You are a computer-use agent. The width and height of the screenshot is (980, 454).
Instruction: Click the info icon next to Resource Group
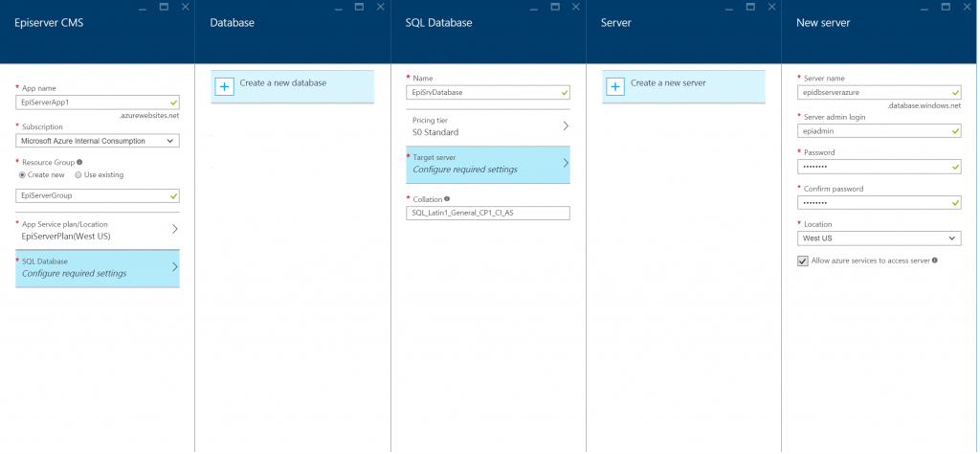(78, 162)
